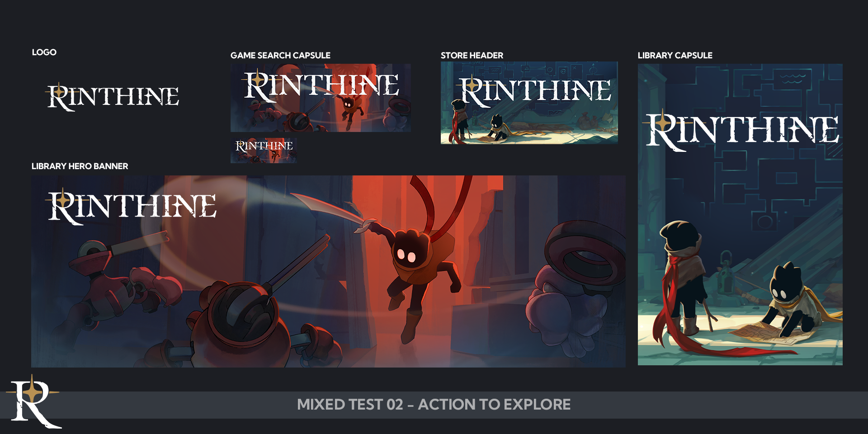Click 'MIXED TEST 02 – ACTION TO EXPLORE' caption
Viewport: 868px width, 434px height.
point(434,405)
